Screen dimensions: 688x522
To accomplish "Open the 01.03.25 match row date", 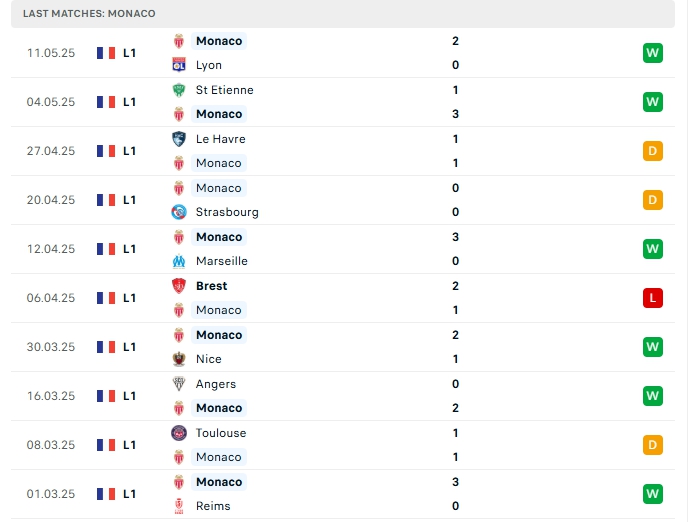I will [x=51, y=494].
